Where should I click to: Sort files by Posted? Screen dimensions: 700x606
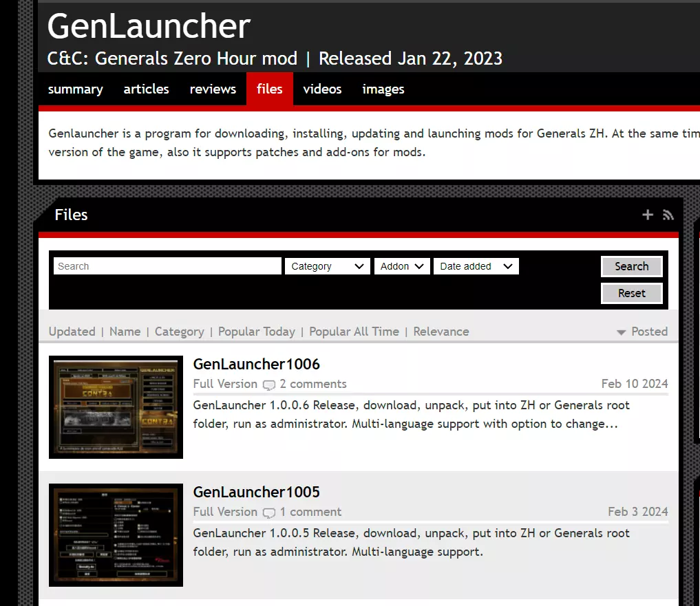point(649,332)
